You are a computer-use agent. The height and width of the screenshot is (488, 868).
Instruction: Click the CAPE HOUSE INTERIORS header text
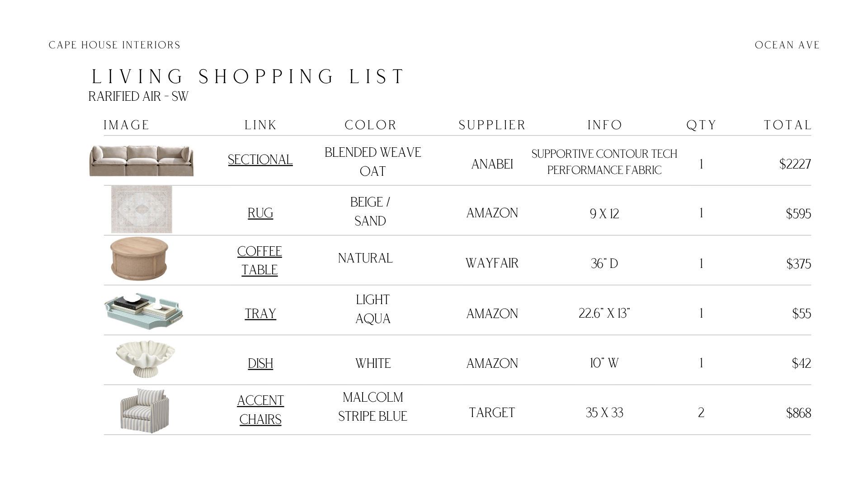click(x=115, y=45)
